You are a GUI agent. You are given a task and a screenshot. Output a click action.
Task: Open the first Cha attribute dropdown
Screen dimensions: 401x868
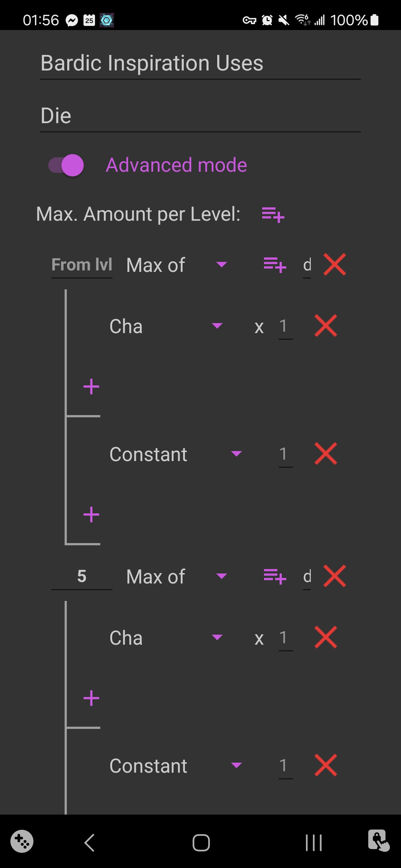coord(166,326)
